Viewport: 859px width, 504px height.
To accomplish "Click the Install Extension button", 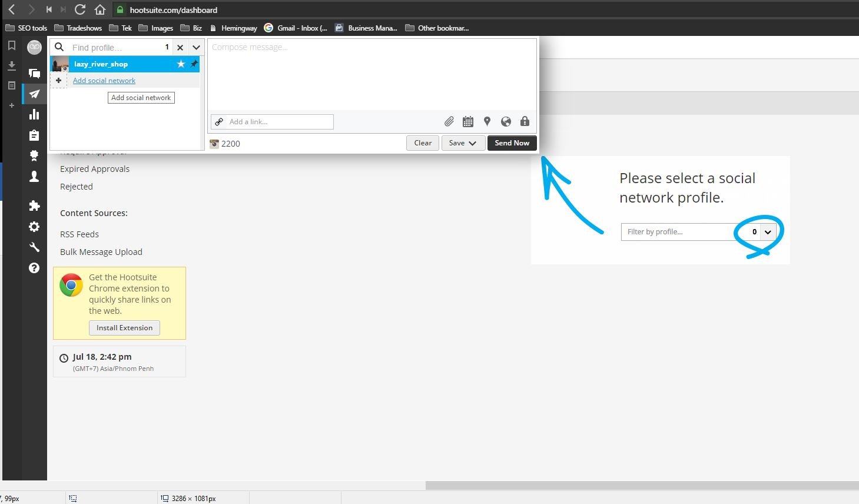I will tap(124, 328).
